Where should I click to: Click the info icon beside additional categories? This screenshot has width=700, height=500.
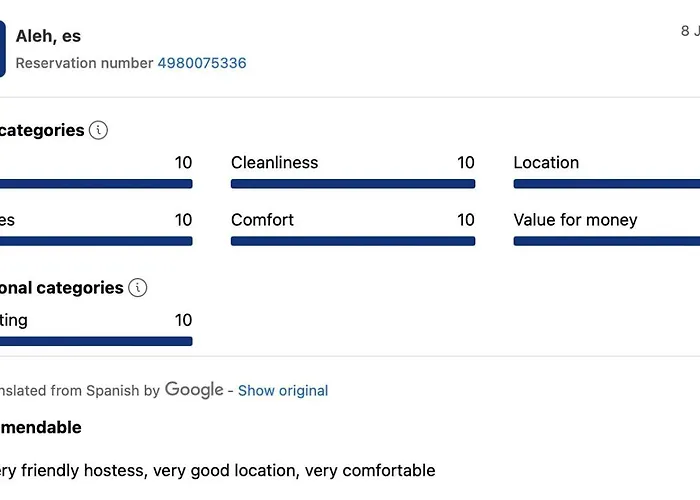coord(138,288)
